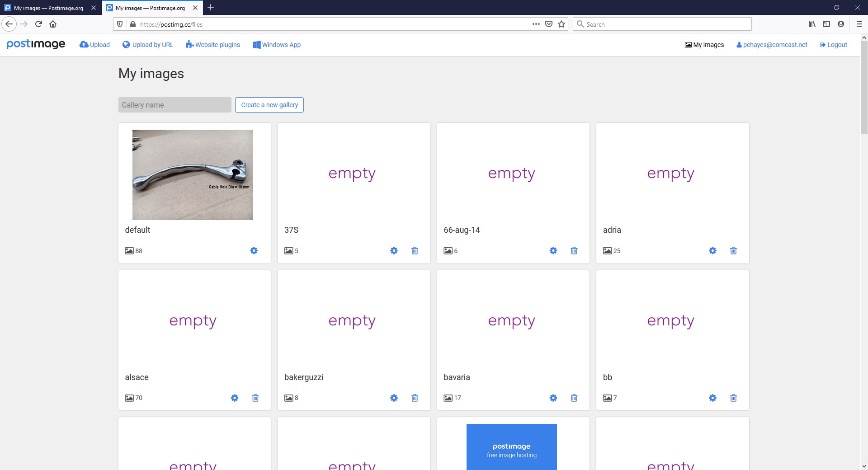Click the Upload link
The height and width of the screenshot is (470, 868).
tap(94, 45)
